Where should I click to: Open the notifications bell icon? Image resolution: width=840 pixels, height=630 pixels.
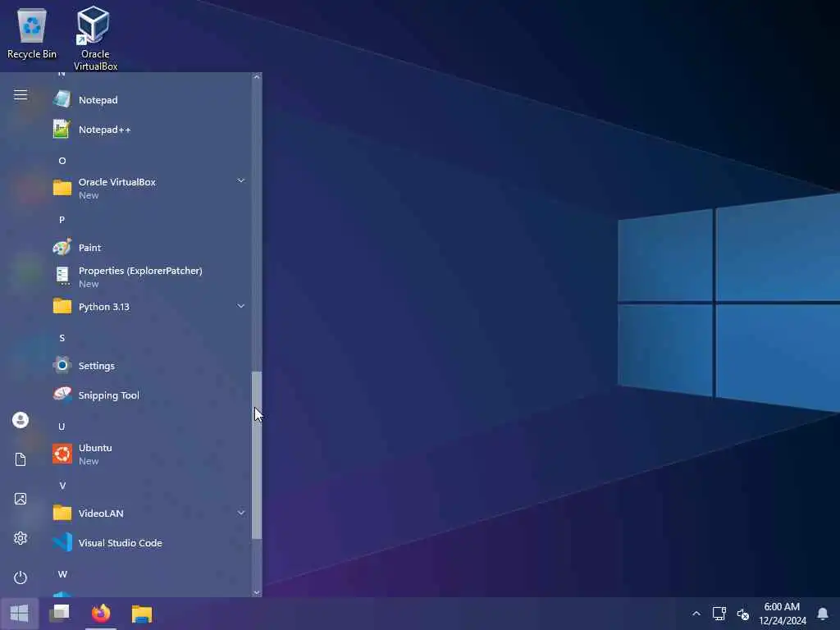tap(822, 614)
